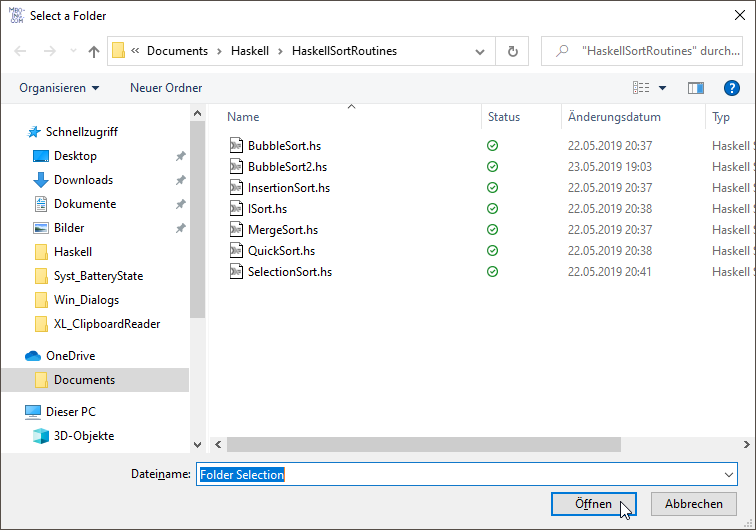Open the Organisieren menu
Image resolution: width=756 pixels, height=530 pixels.
pos(59,88)
